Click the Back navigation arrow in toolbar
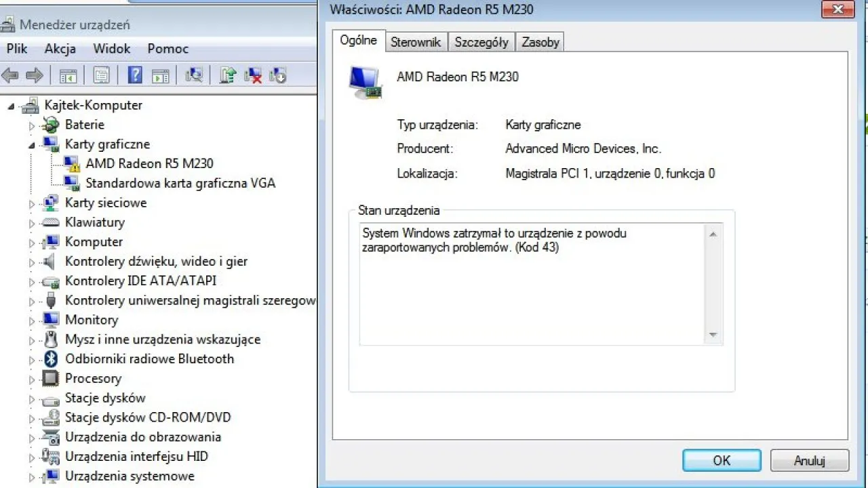Screen dimensions: 868x488 point(9,75)
